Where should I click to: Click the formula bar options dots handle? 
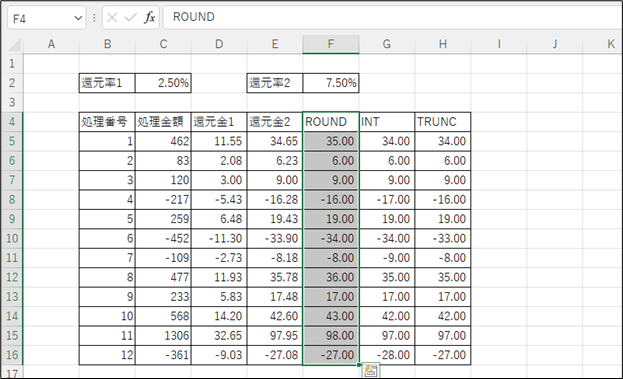coord(94,18)
